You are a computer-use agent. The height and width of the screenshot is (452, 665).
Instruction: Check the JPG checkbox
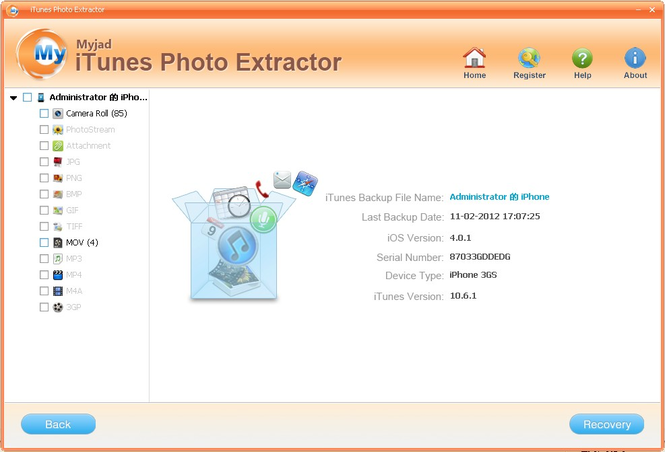click(44, 162)
